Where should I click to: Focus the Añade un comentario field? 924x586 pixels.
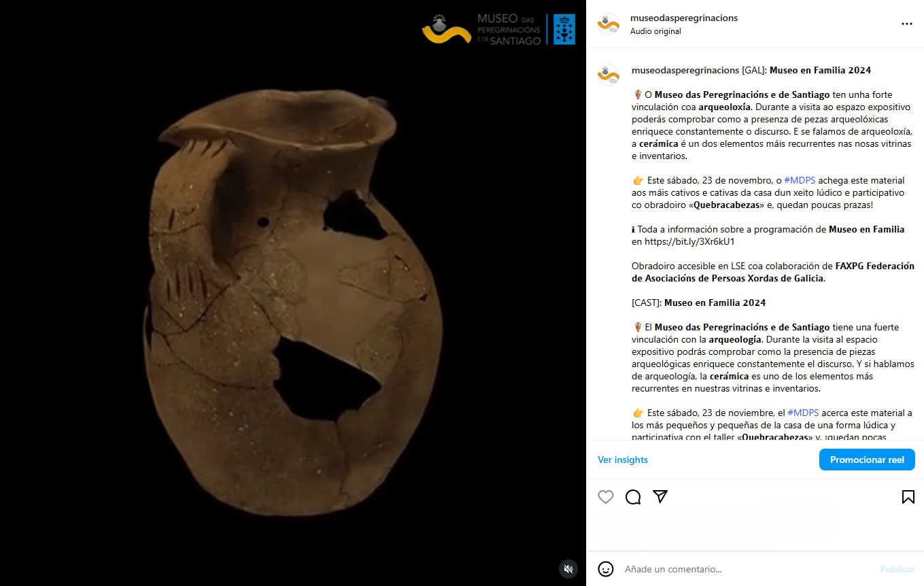(747, 569)
